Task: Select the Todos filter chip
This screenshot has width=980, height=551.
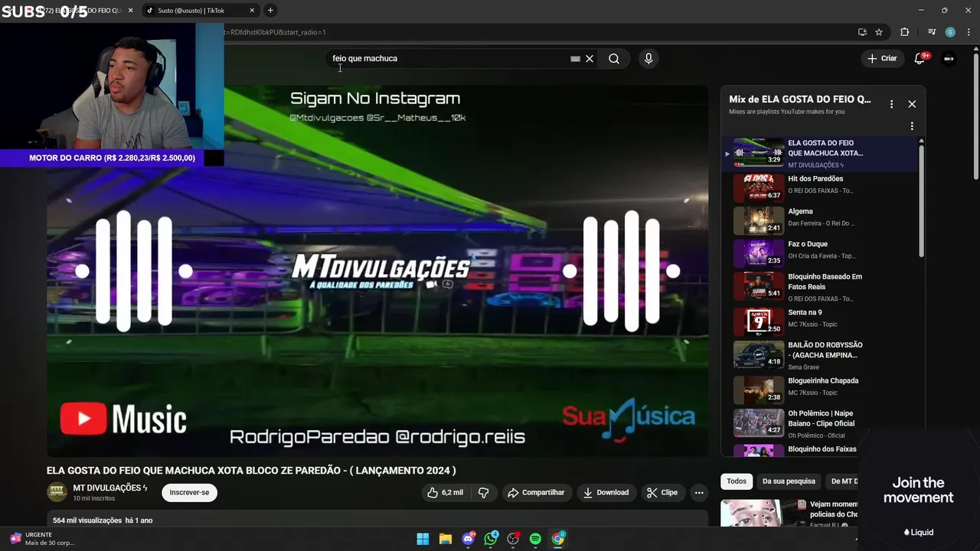Action: [x=737, y=481]
